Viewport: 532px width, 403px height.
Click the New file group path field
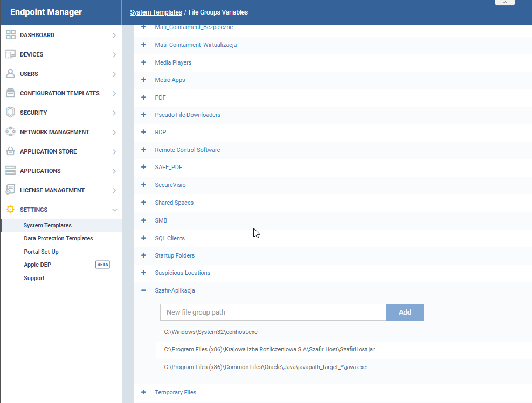[x=273, y=312]
